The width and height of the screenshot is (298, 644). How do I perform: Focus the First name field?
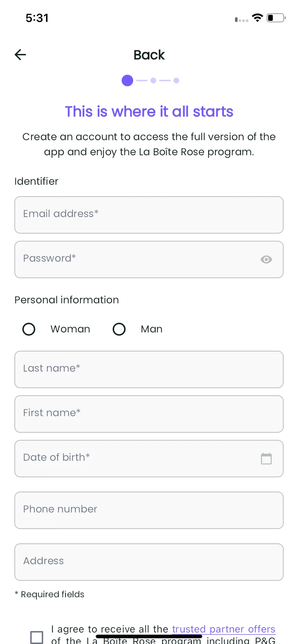[149, 414]
